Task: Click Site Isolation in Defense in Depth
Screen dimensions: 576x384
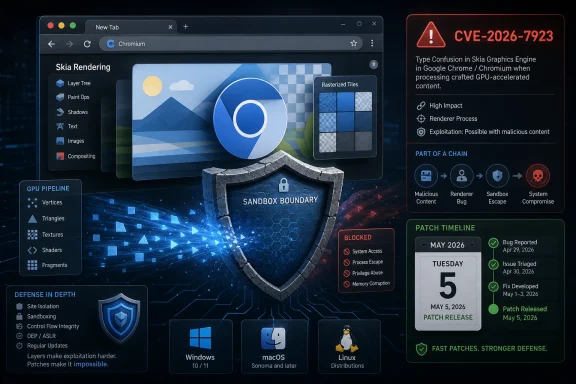Action: [37, 306]
